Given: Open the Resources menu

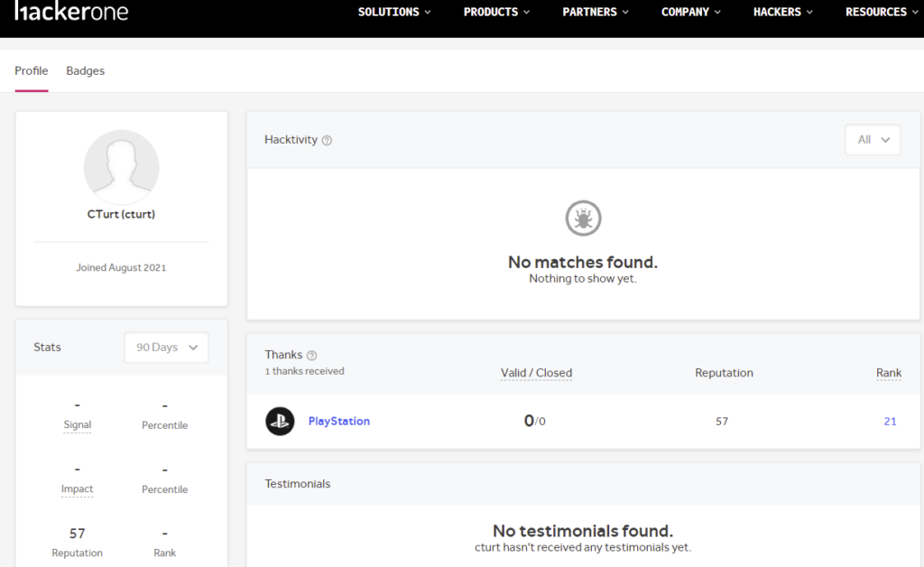Looking at the screenshot, I should (x=881, y=12).
